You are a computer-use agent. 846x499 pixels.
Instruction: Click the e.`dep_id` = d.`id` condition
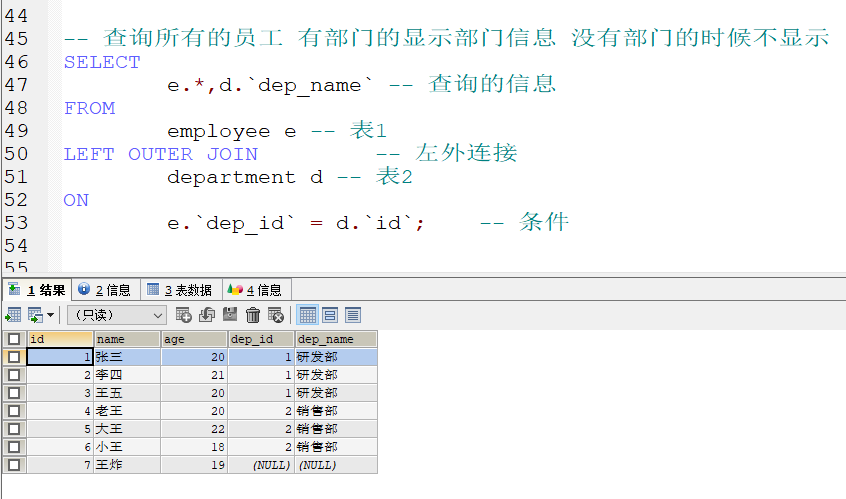296,223
